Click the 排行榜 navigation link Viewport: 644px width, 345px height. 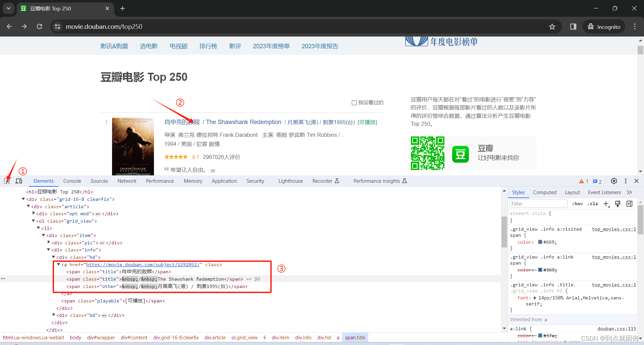[208, 46]
